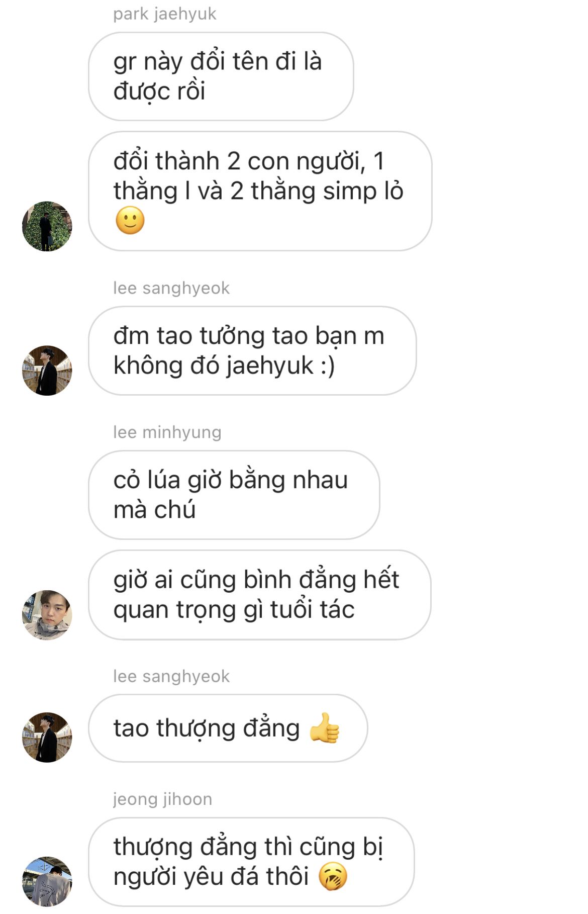Open lee sanghyeok's avatar beside the jaehyuk message

[x=47, y=371]
